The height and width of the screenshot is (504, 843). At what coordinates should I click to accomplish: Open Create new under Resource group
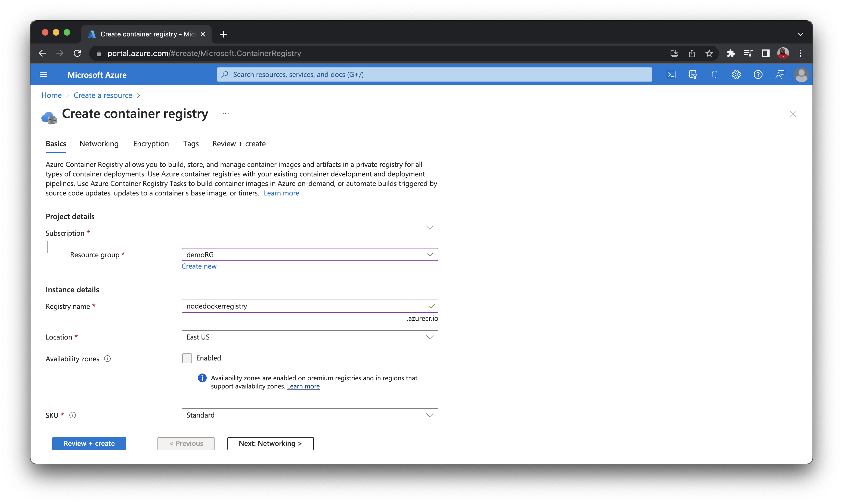199,266
